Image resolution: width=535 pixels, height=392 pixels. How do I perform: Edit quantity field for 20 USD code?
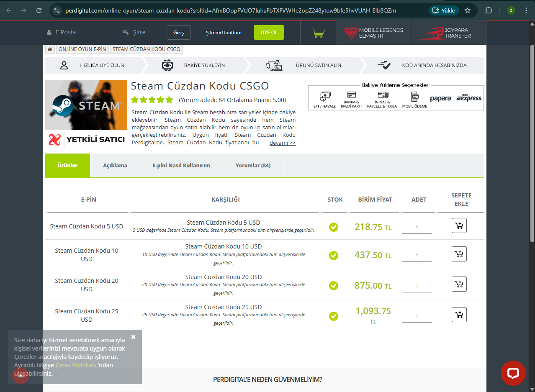coord(417,287)
